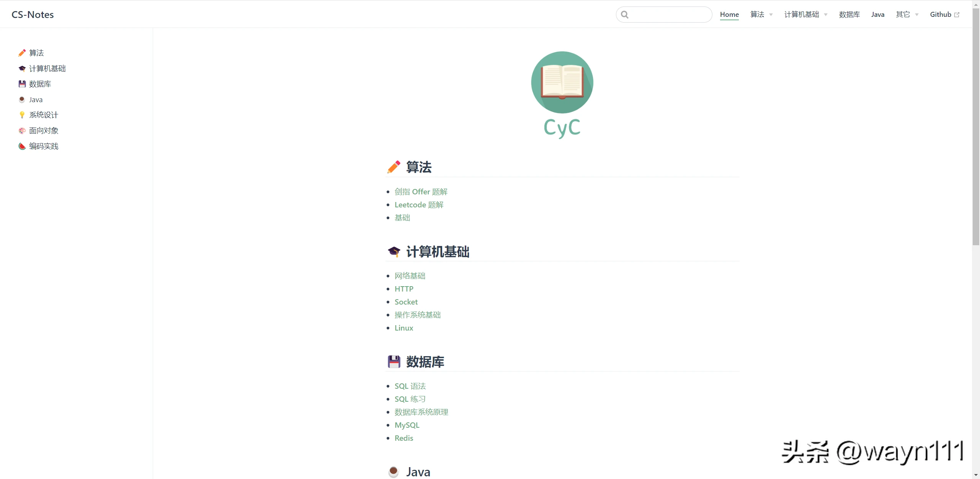Click the vertical scrollbar thumb

point(976,126)
